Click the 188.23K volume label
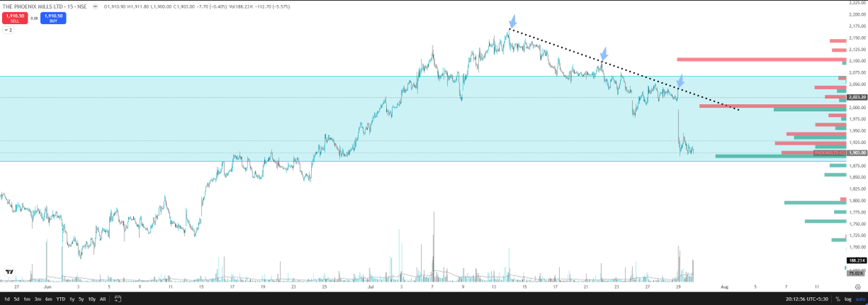Screen dimensions: 868x305 click(856, 260)
